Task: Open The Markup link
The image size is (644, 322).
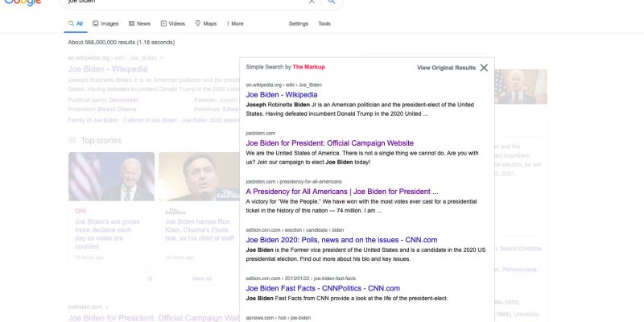Action: click(x=308, y=67)
